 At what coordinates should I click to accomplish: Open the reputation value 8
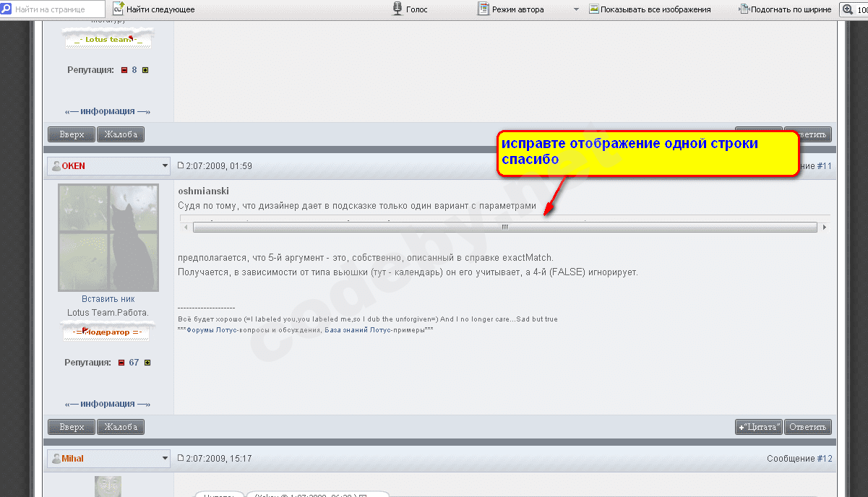click(134, 70)
